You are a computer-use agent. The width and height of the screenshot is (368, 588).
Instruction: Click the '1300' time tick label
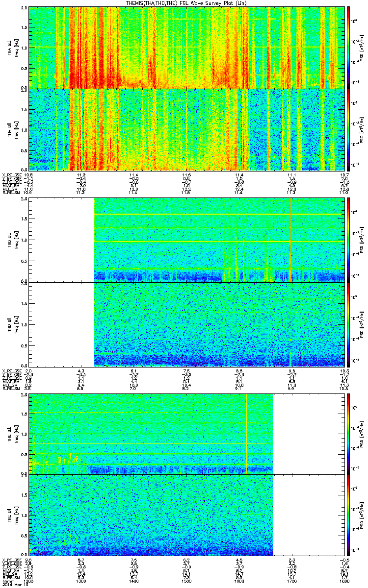pyautogui.click(x=81, y=581)
